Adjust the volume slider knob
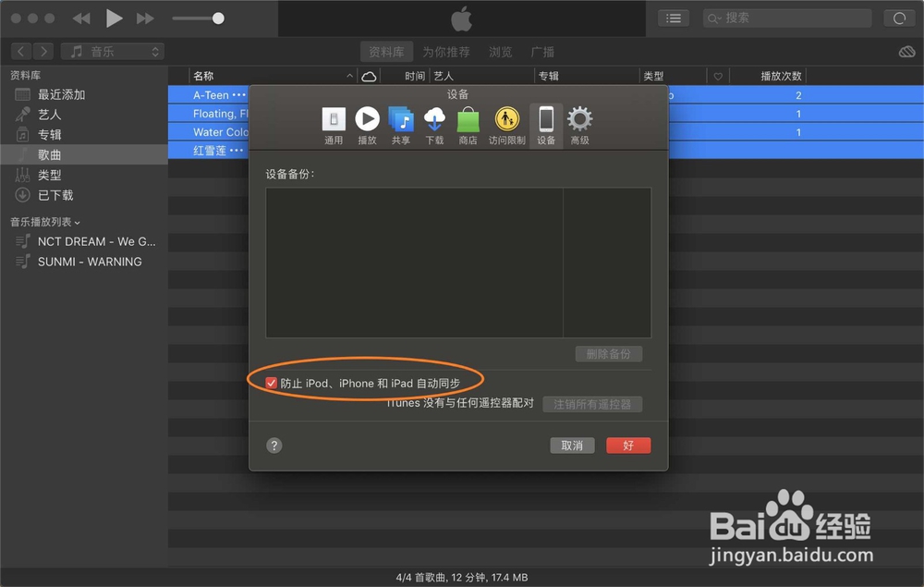Image resolution: width=924 pixels, height=587 pixels. click(218, 18)
